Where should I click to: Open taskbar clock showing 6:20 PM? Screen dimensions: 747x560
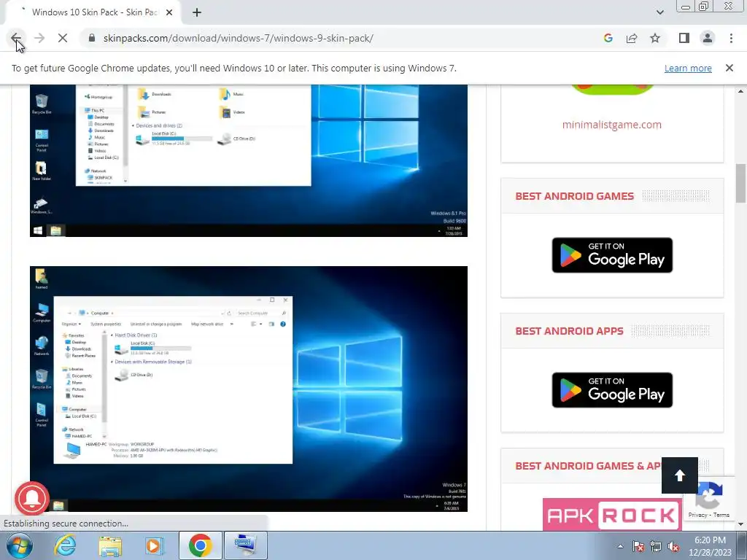(710, 546)
